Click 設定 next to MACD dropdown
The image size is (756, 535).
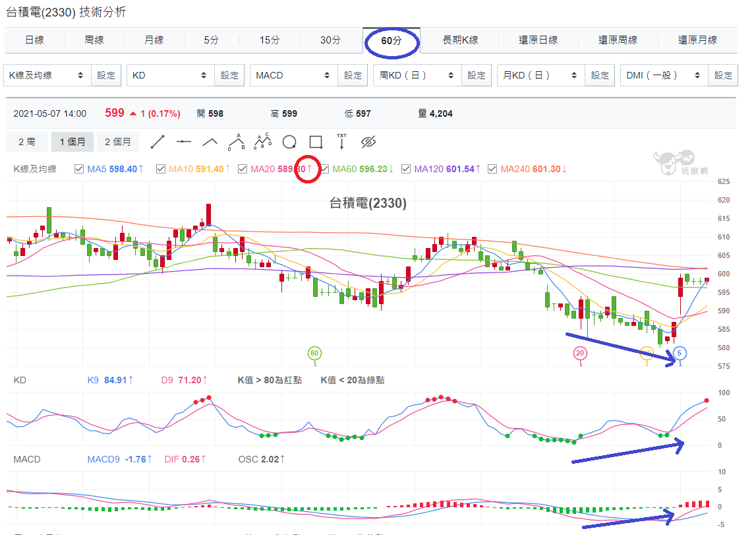point(353,75)
